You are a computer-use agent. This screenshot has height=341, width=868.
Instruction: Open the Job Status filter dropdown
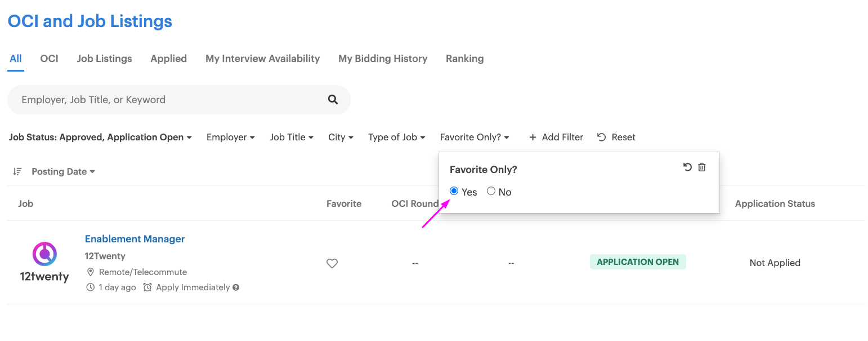pyautogui.click(x=100, y=137)
